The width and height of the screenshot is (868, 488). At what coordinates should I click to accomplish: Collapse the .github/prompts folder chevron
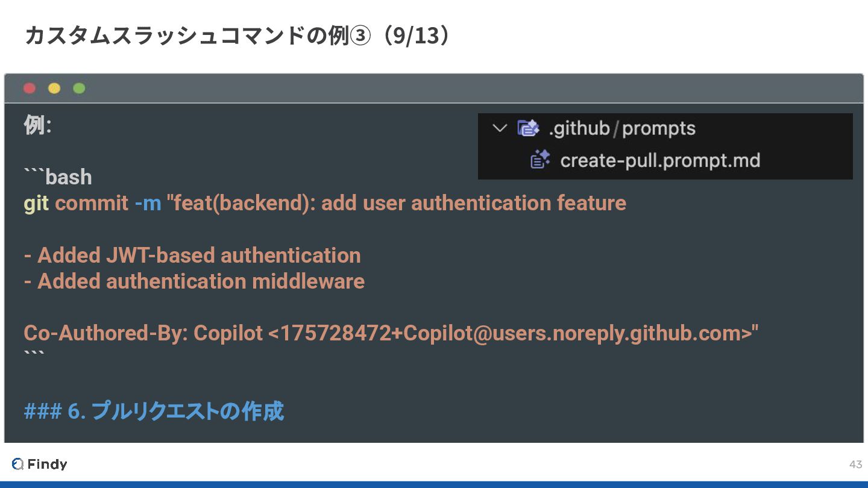(500, 128)
